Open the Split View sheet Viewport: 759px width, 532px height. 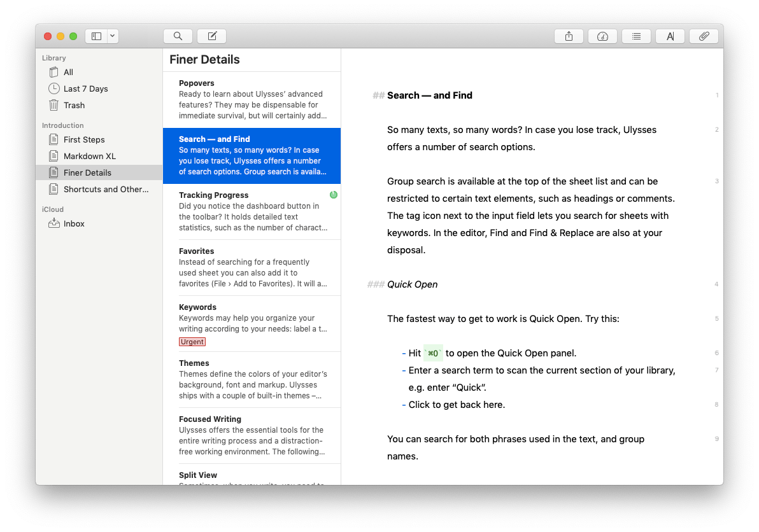tap(252, 475)
